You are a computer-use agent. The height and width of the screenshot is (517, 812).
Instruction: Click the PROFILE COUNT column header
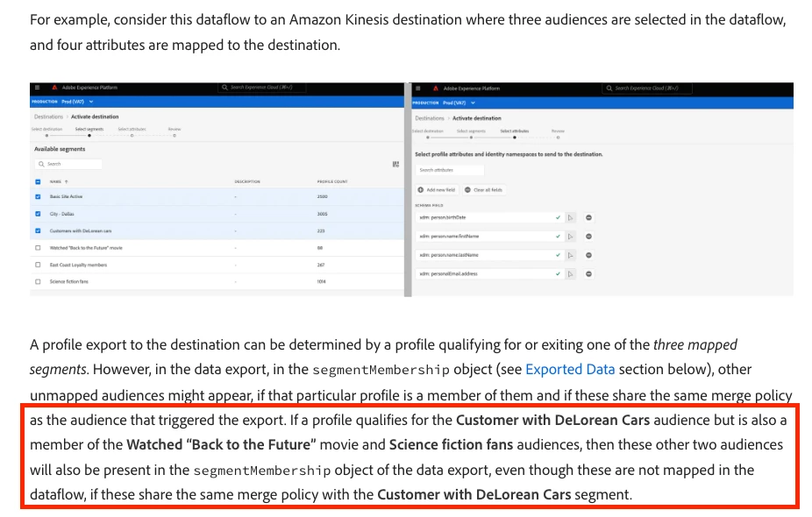click(332, 181)
